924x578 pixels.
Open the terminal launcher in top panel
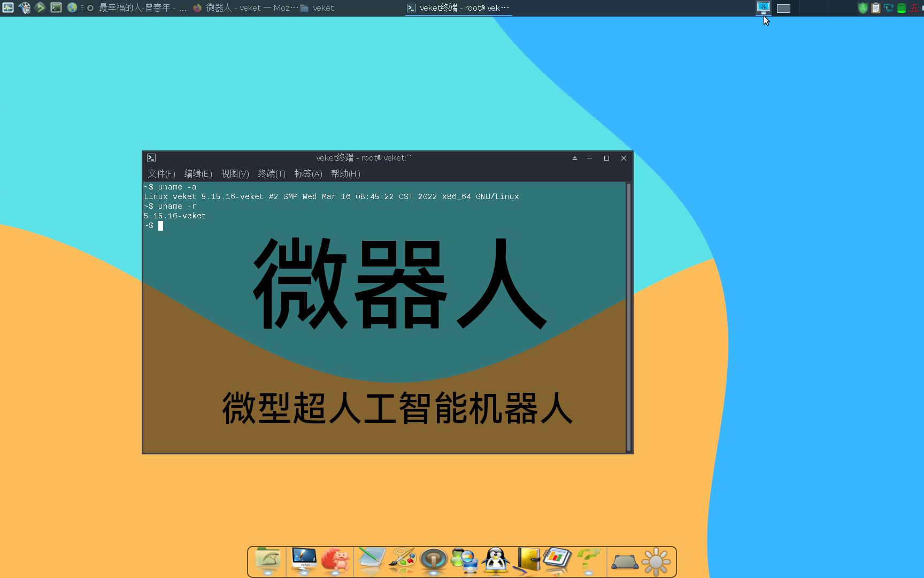[56, 7]
